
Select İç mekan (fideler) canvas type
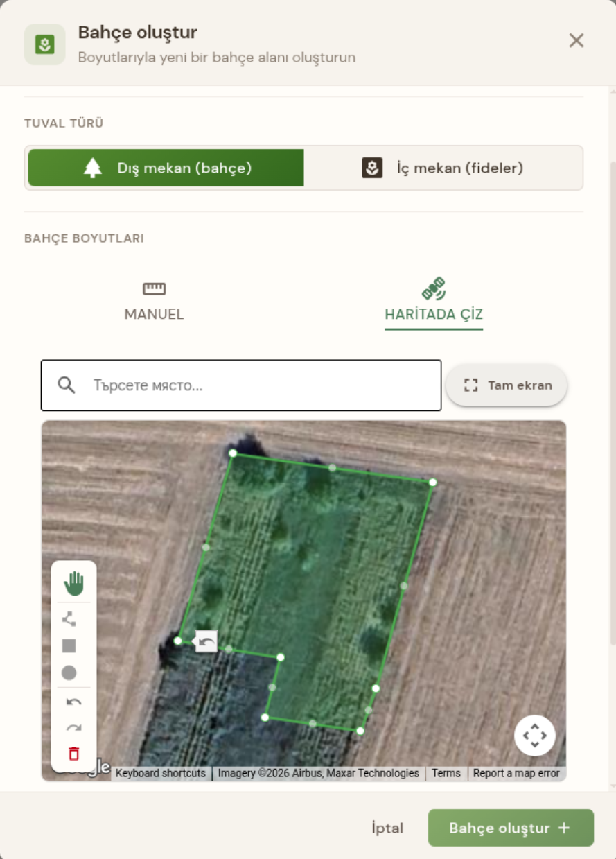point(442,168)
